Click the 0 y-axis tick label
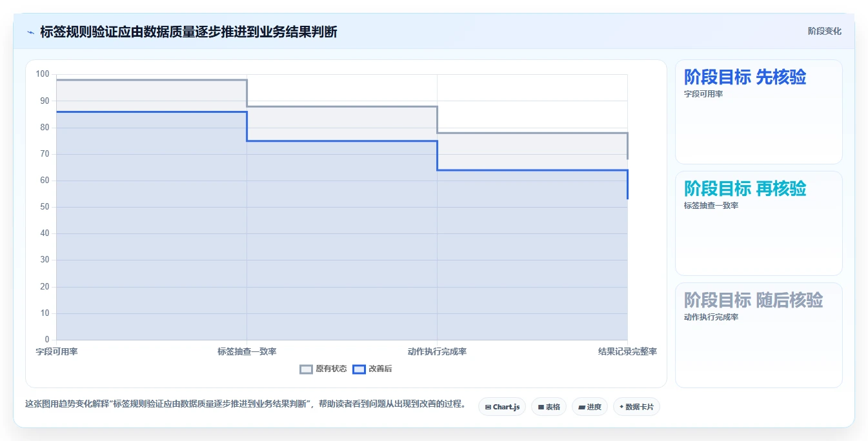Screen dimensions: 868x441 point(47,340)
